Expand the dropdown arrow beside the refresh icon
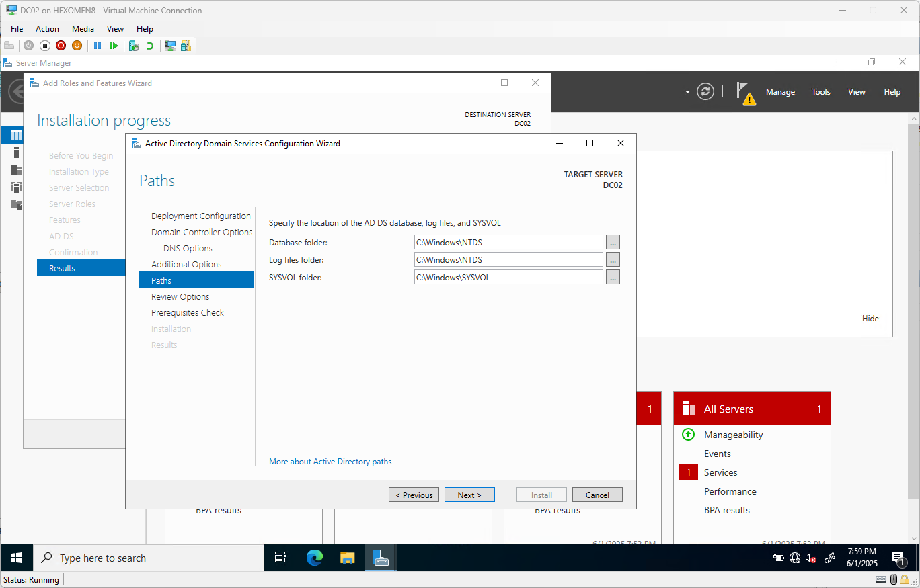 pos(687,92)
